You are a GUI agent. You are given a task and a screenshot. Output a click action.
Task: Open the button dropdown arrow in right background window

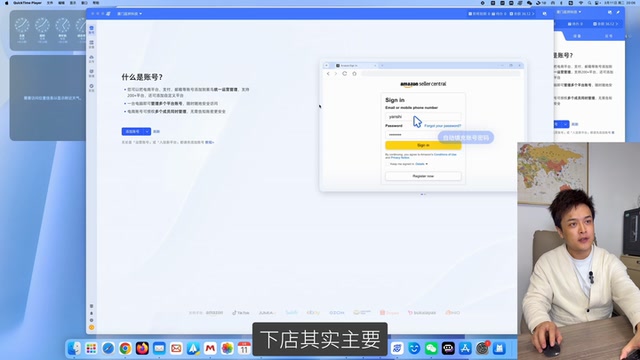point(566,124)
